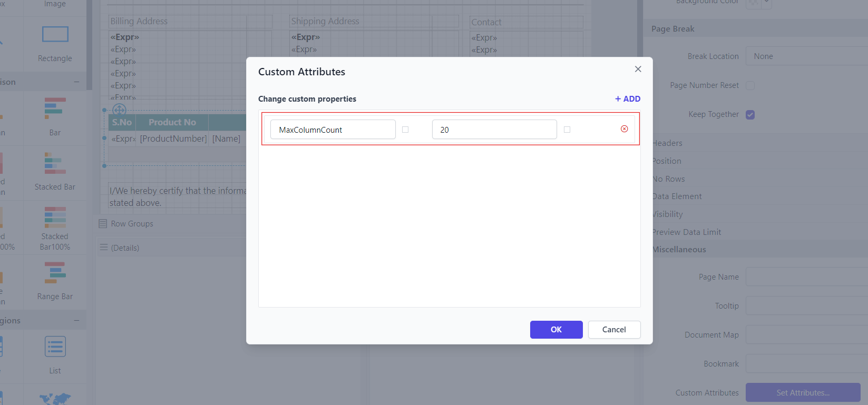
Task: Focus the Tooltip input field
Action: (806, 306)
